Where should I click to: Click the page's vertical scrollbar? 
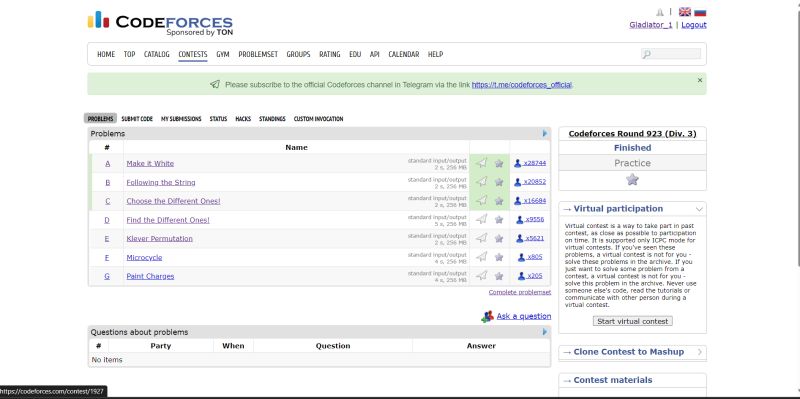[x=796, y=138]
